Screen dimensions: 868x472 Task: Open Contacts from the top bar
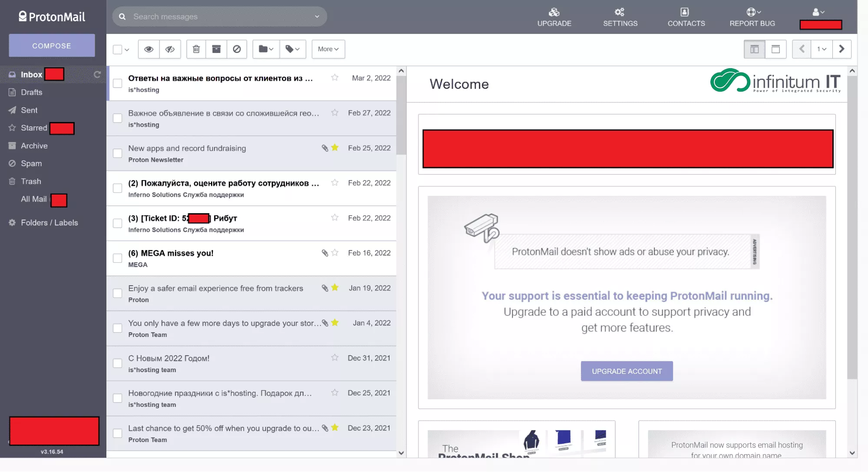pos(686,17)
